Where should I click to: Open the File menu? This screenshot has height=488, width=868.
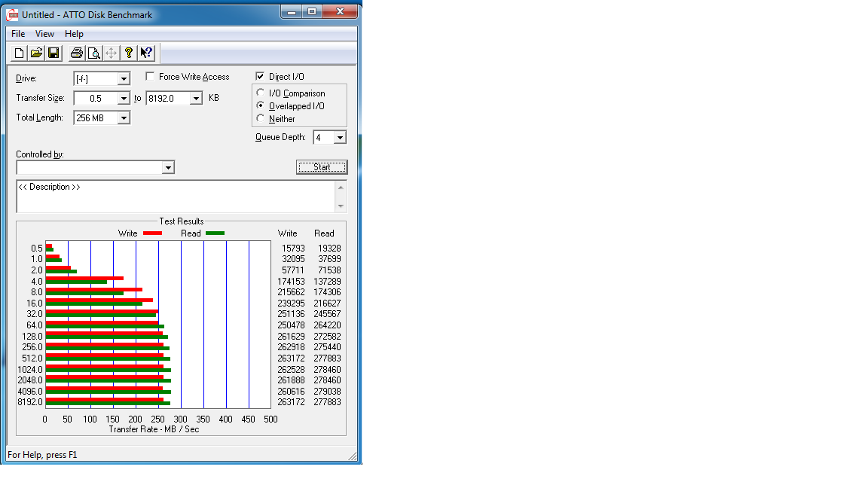pyautogui.click(x=18, y=34)
